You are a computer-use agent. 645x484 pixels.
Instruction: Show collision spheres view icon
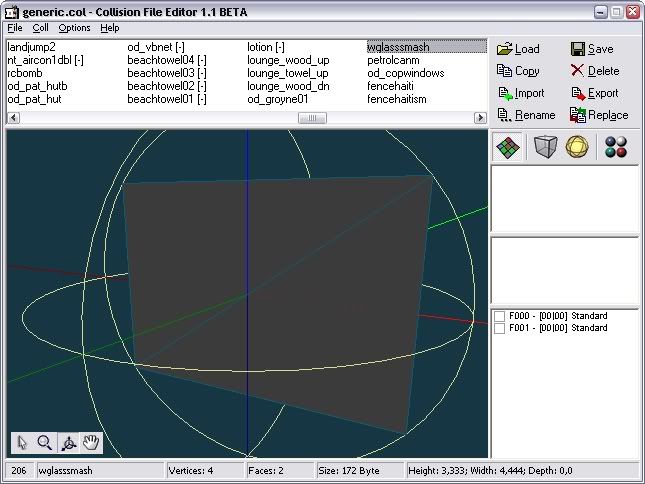[577, 147]
